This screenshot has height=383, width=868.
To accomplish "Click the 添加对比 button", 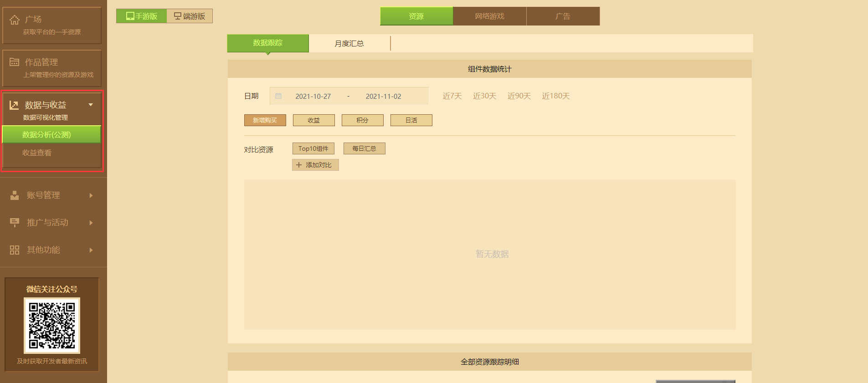I will (315, 165).
